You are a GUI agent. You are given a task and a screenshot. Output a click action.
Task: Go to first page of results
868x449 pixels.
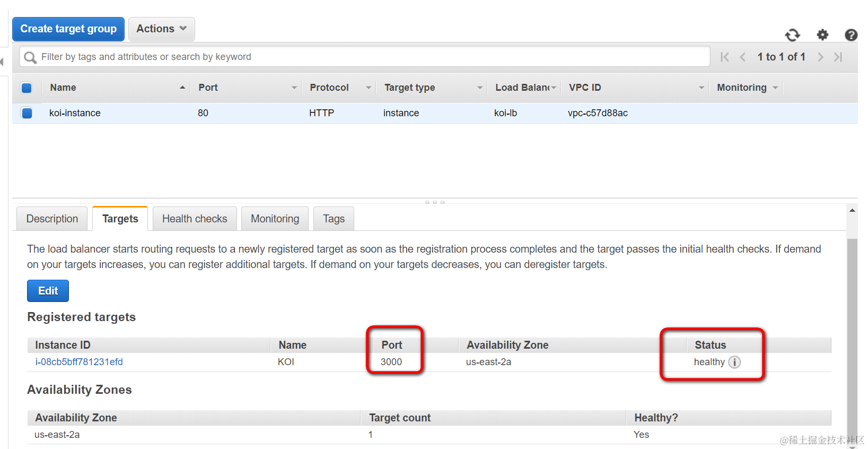point(725,57)
